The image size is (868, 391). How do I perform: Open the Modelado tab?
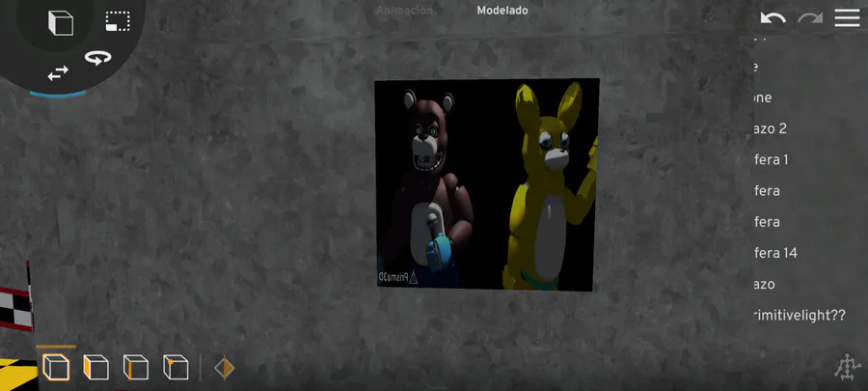502,11
